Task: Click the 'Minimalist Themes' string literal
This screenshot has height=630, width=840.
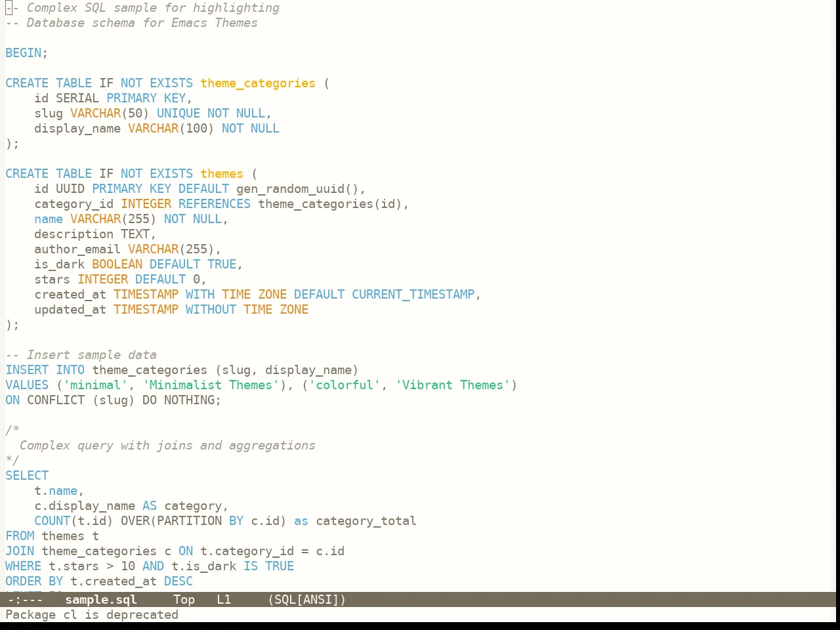Action: coord(211,385)
